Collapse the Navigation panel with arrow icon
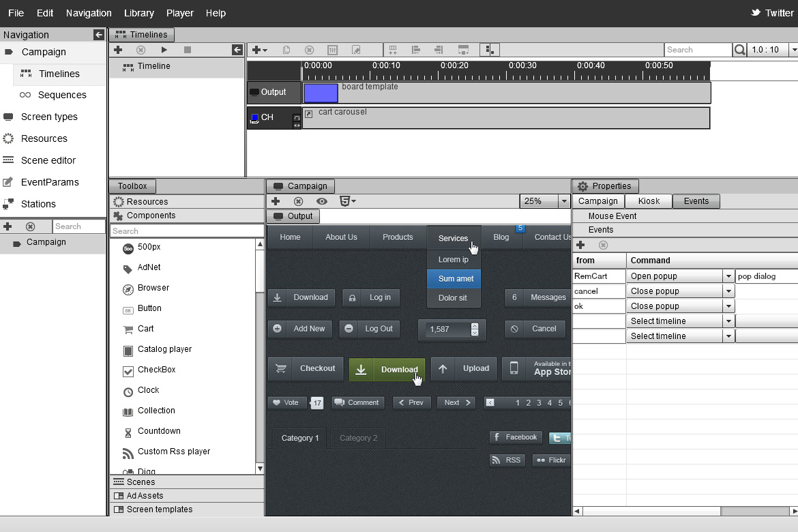 click(99, 35)
